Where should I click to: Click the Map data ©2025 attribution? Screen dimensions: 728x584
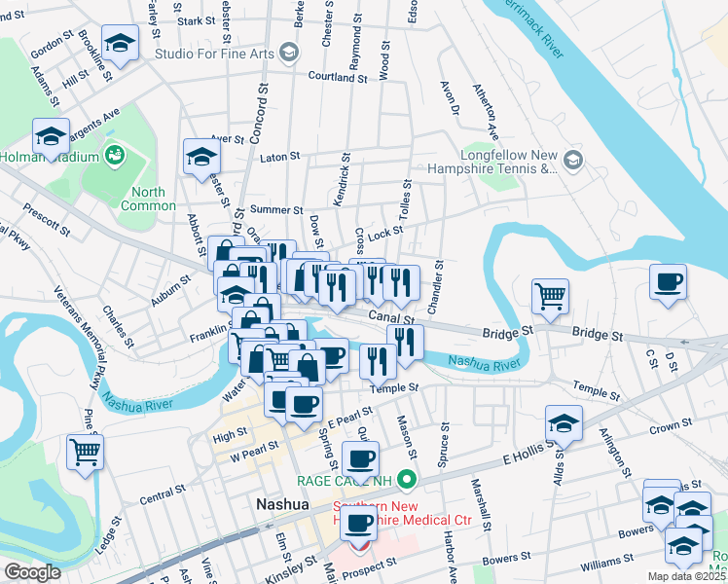(687, 576)
